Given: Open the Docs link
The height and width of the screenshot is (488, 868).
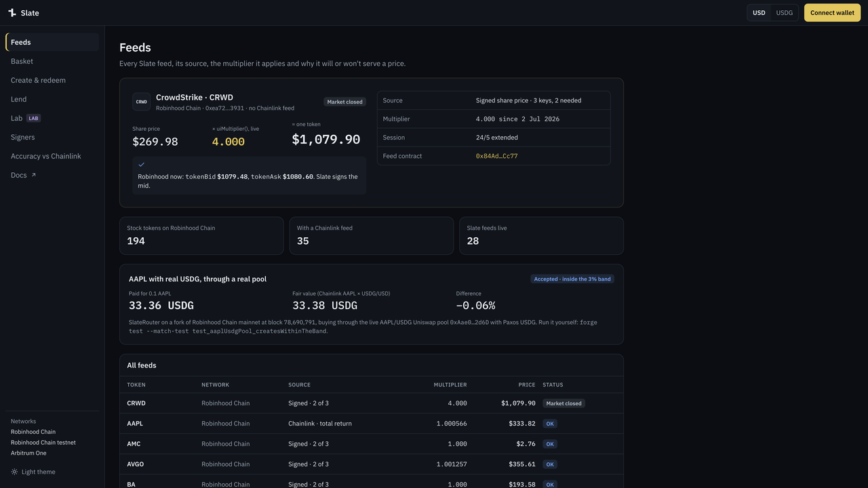Looking at the screenshot, I should pyautogui.click(x=52, y=175).
